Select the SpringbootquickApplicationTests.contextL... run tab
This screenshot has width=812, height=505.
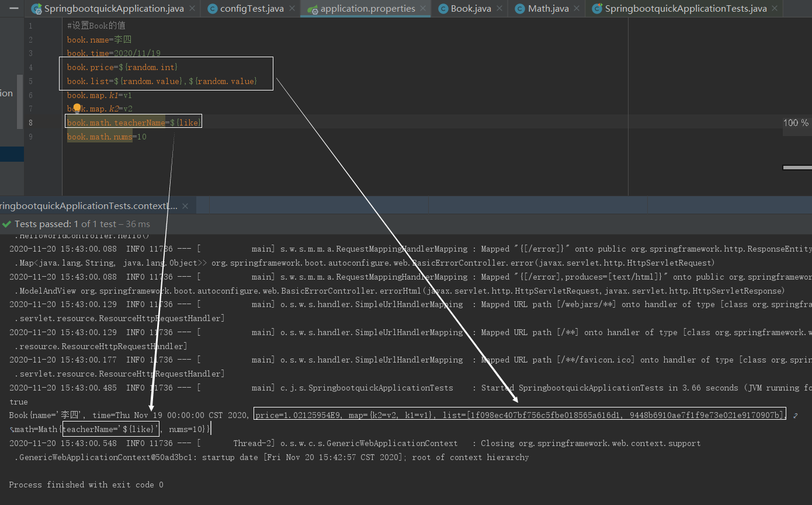tap(88, 206)
